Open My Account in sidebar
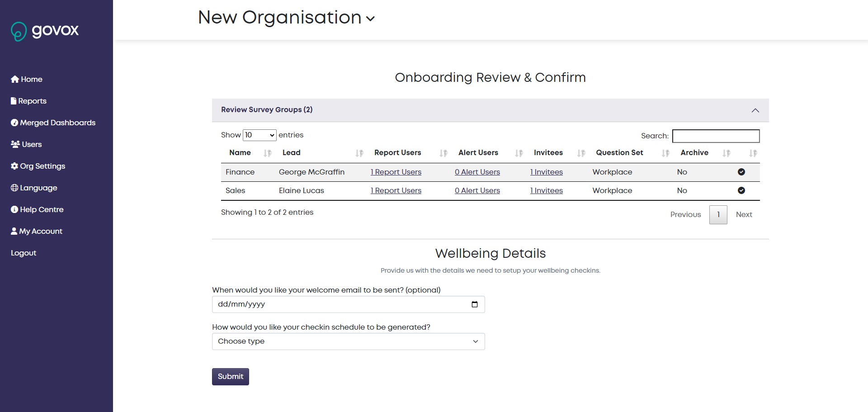The image size is (868, 412). 37,231
